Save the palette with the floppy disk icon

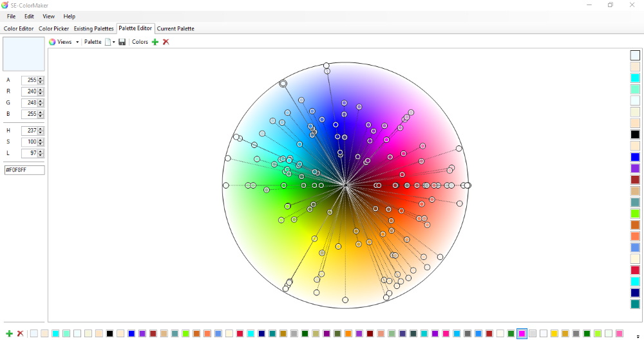(x=122, y=42)
